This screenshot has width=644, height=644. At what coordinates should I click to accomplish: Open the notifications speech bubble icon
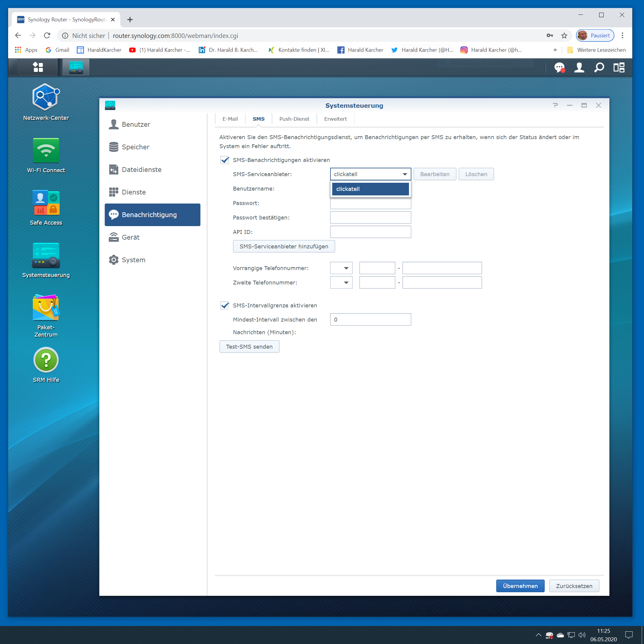pos(559,68)
